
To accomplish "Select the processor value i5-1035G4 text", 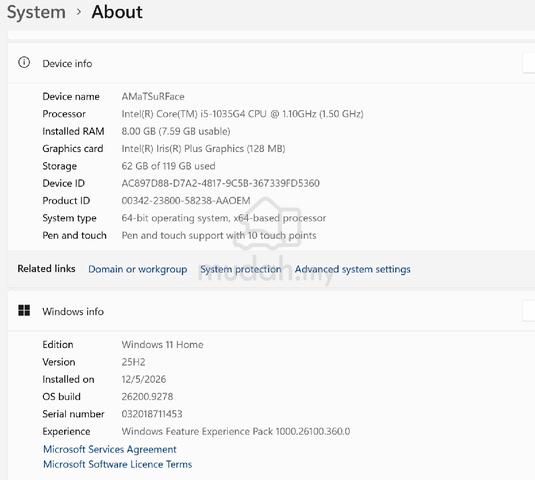I will 243,114.
